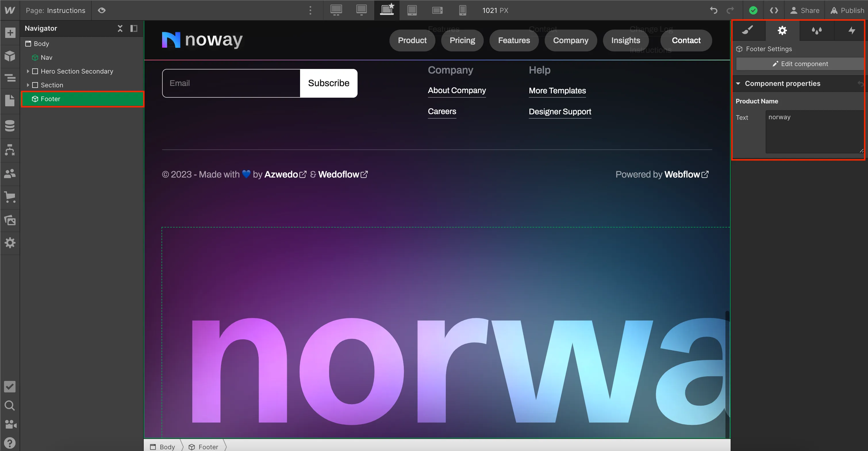Open the Webflow logo menu
Screen dimensions: 868x451
(x=10, y=10)
